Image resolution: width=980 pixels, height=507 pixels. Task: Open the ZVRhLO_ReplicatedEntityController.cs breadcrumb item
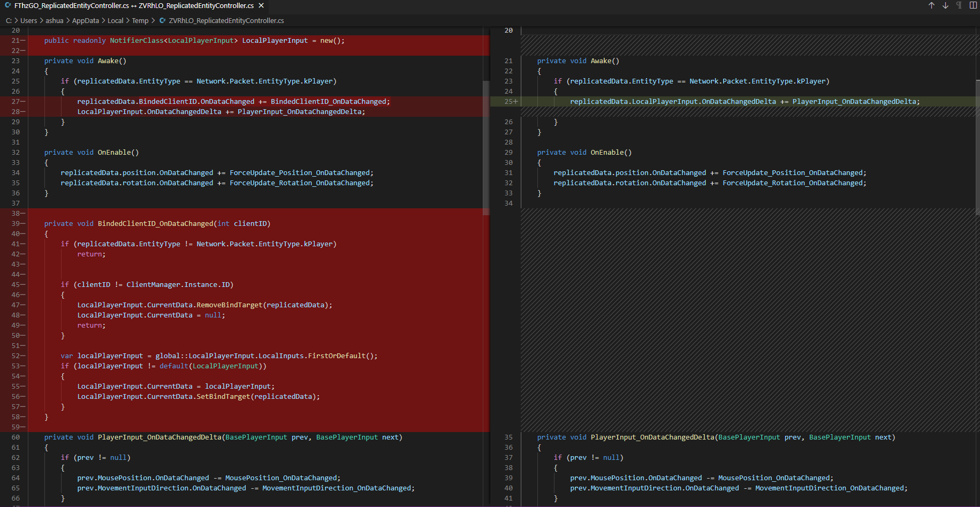pos(226,20)
